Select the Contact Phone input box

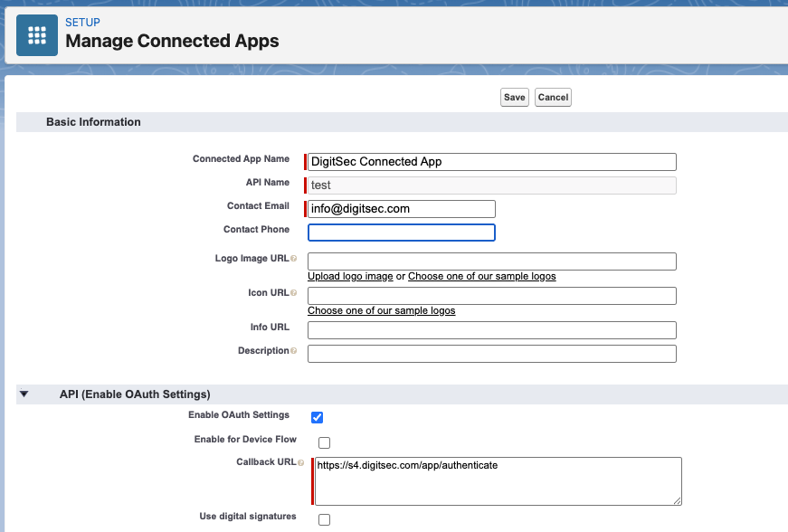tap(402, 233)
